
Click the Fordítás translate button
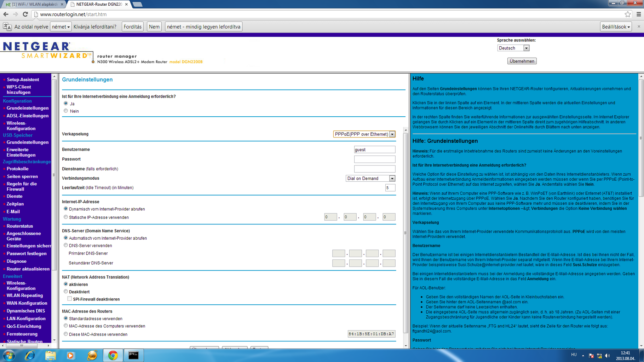tap(133, 27)
